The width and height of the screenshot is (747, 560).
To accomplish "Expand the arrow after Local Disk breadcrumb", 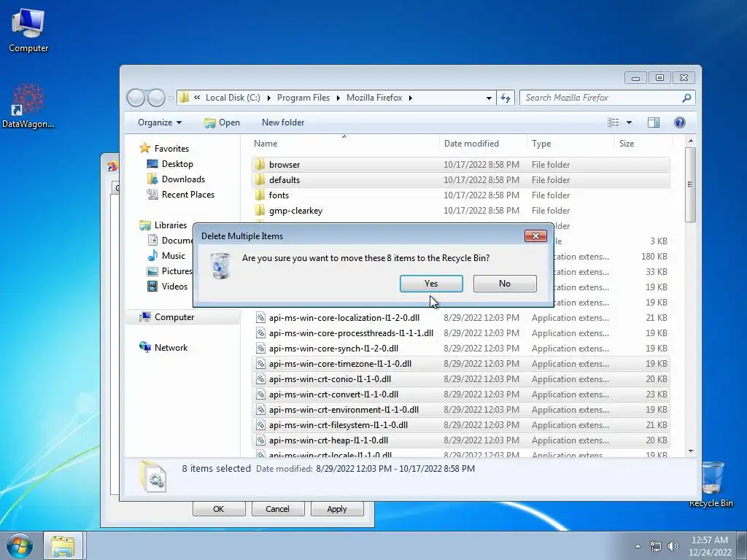I will pos(268,98).
